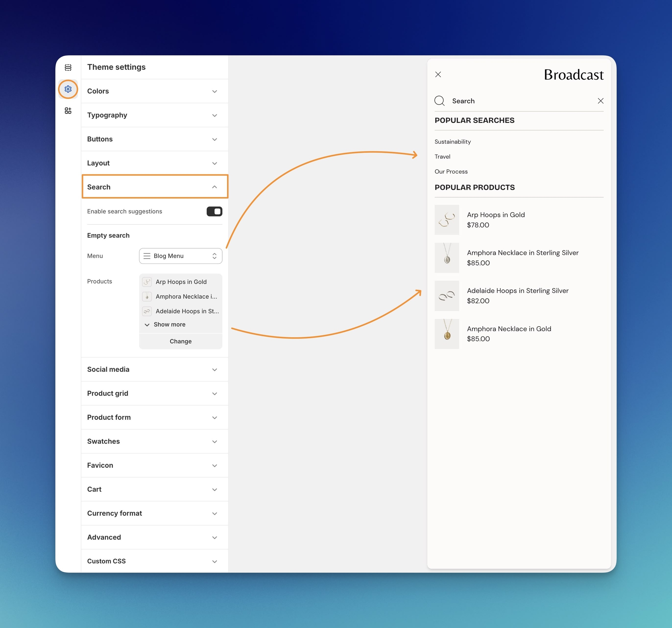
Task: Open the Sections icon in sidebar
Action: coord(68,68)
